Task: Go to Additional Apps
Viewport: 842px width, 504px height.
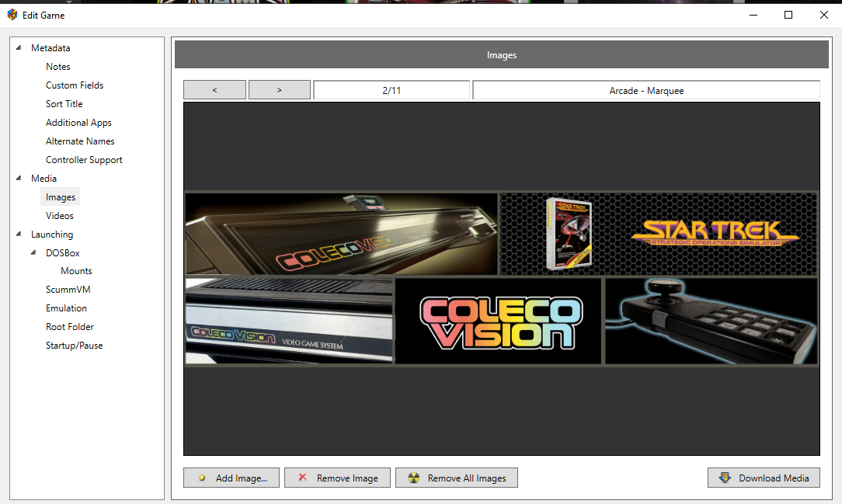Action: 78,123
